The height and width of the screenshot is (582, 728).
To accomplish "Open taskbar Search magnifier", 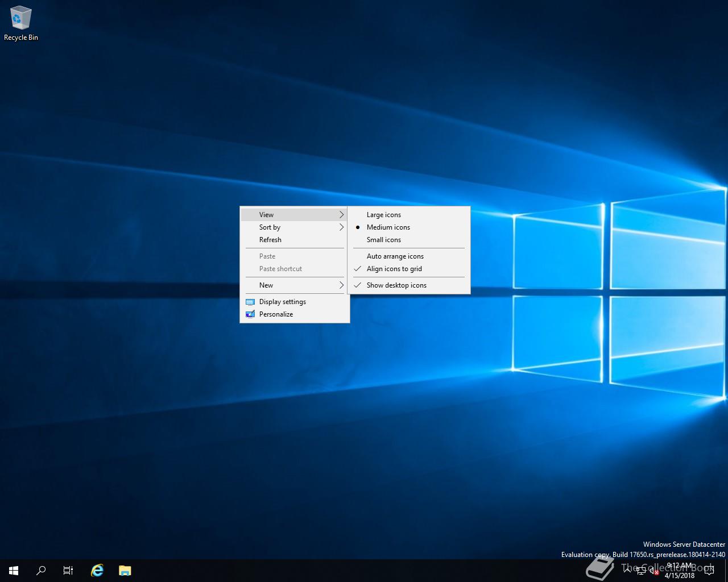I will (41, 571).
